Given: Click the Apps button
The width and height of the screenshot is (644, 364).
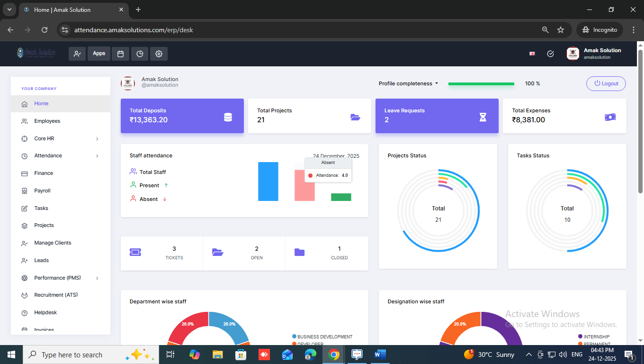Looking at the screenshot, I should 99,54.
